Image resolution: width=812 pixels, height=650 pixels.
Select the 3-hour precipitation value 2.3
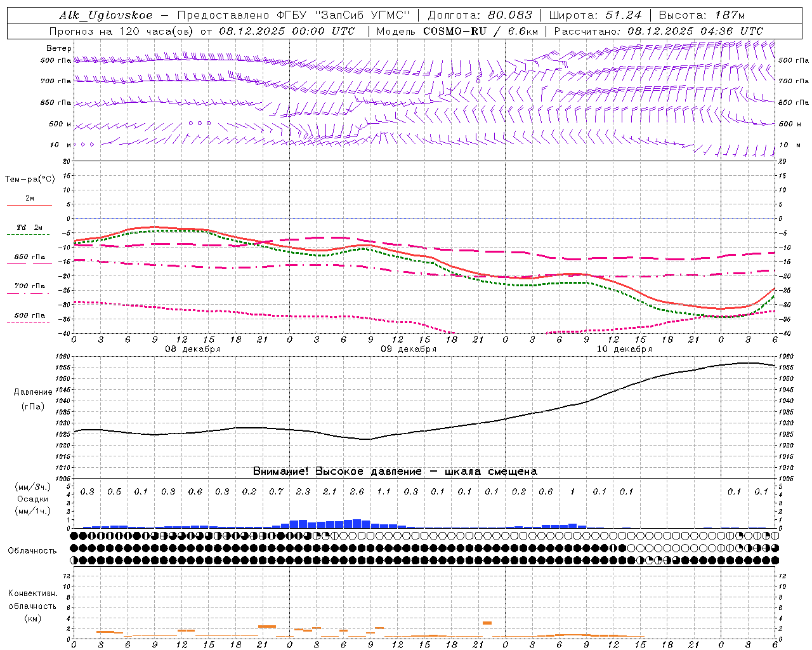point(303,491)
